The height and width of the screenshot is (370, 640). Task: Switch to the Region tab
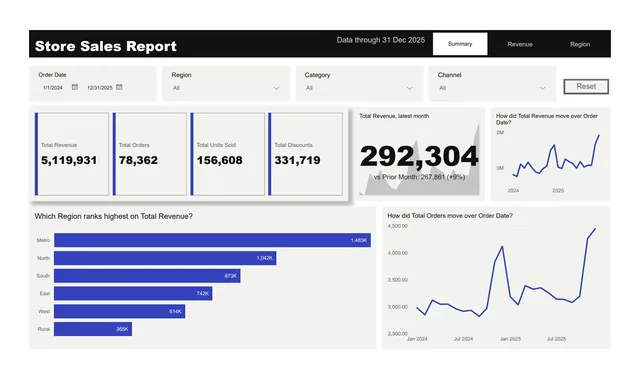pos(580,44)
